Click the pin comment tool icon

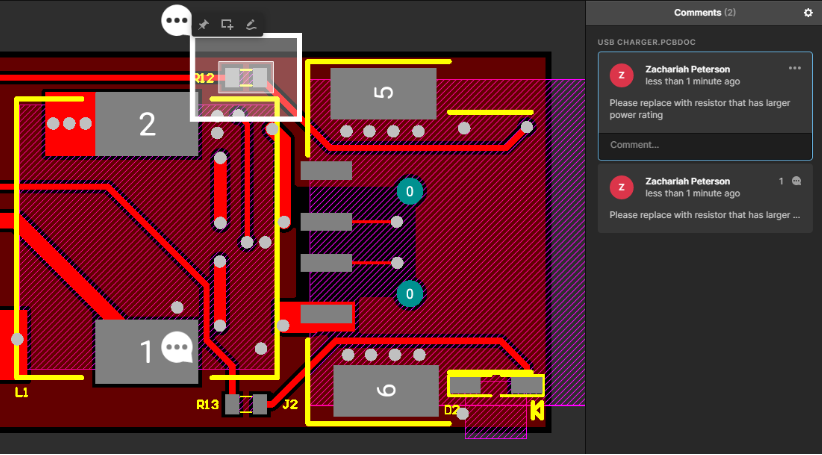click(203, 25)
